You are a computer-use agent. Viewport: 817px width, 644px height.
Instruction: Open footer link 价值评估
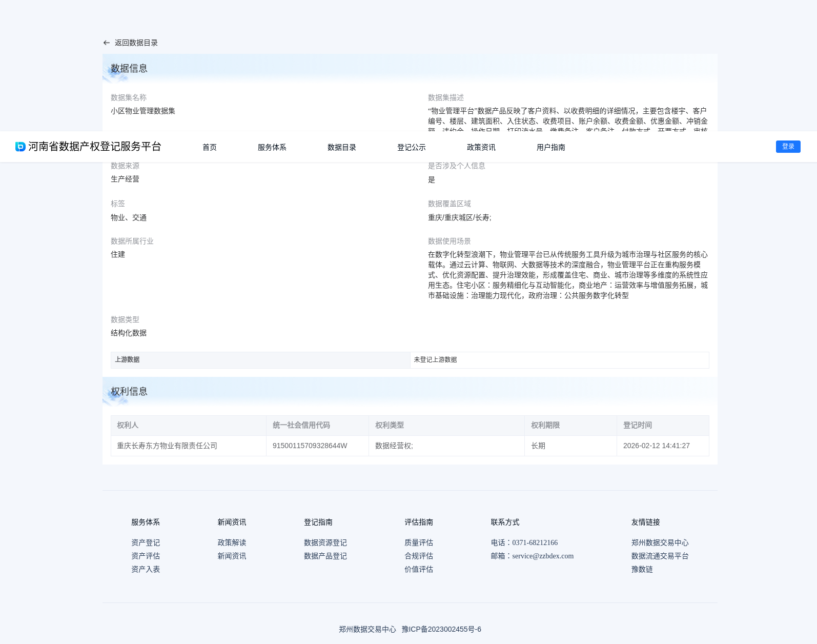(419, 569)
